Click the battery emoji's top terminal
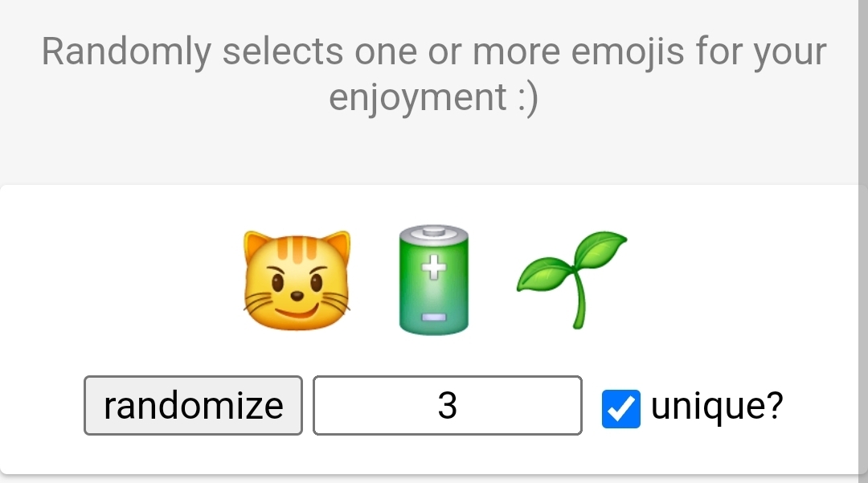Screen dimensions: 868x483 pos(434,231)
